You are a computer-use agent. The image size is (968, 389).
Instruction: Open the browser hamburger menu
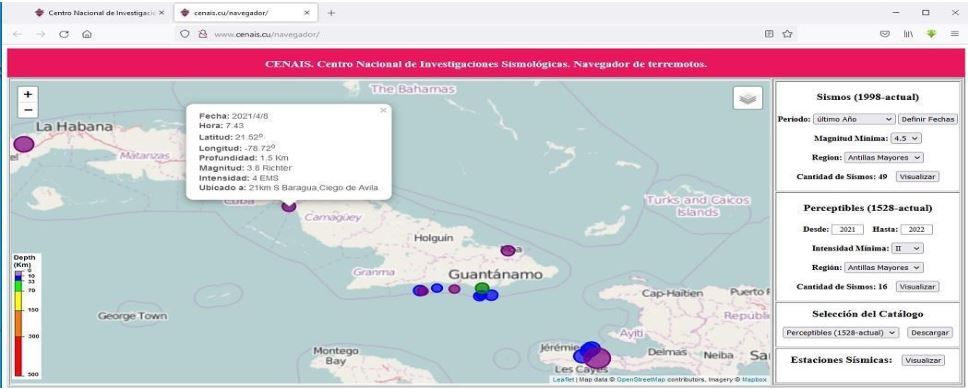(x=954, y=35)
